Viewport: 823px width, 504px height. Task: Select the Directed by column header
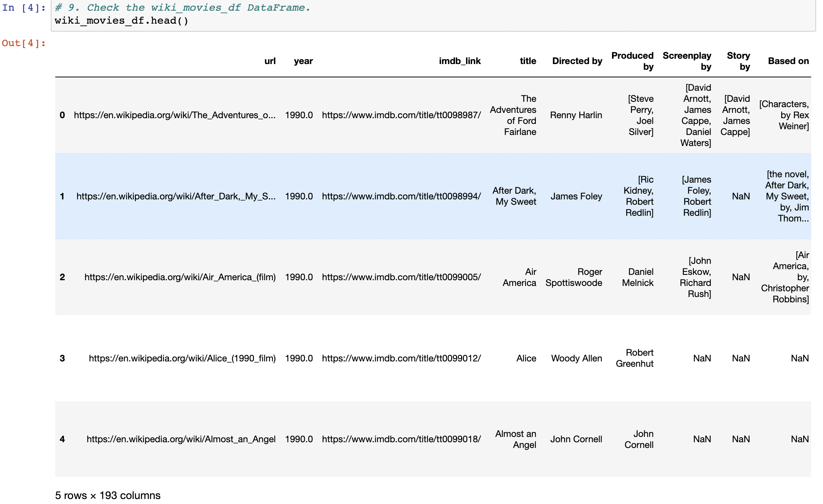point(577,61)
